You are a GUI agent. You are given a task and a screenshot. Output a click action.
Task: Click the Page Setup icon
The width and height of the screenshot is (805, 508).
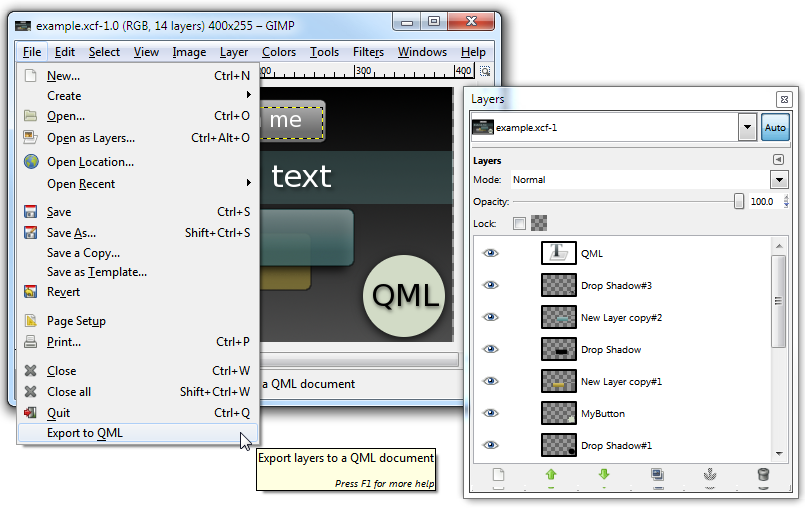pyautogui.click(x=31, y=321)
